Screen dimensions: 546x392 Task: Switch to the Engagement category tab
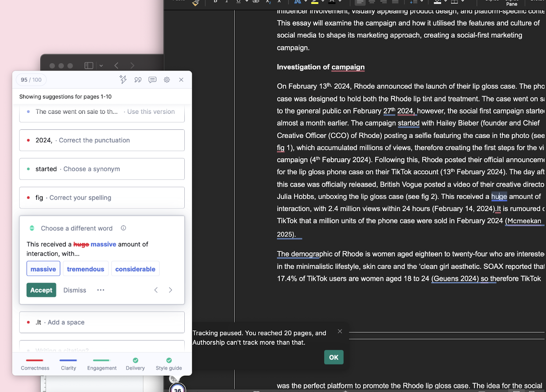pos(102,364)
